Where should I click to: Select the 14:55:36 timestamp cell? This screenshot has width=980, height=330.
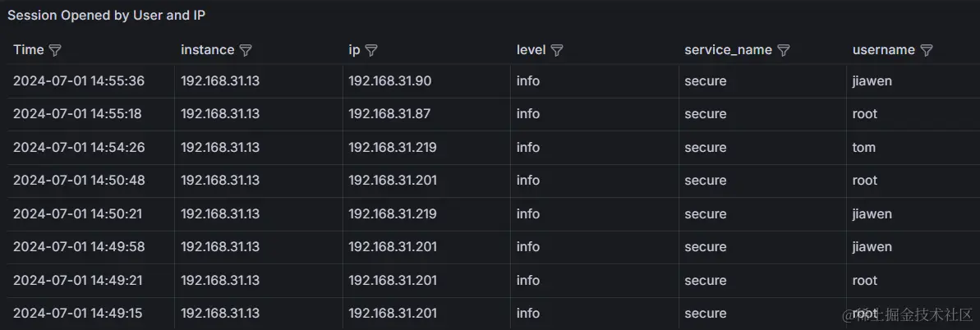click(x=79, y=81)
